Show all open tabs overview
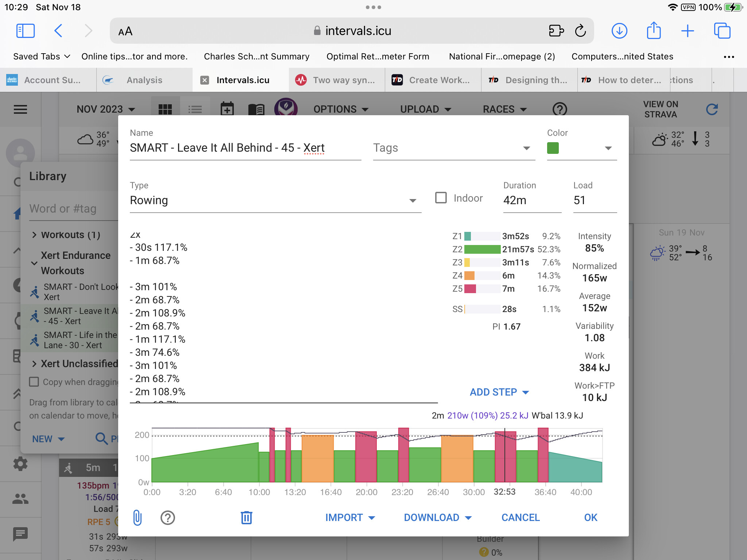The height and width of the screenshot is (560, 747). click(722, 31)
